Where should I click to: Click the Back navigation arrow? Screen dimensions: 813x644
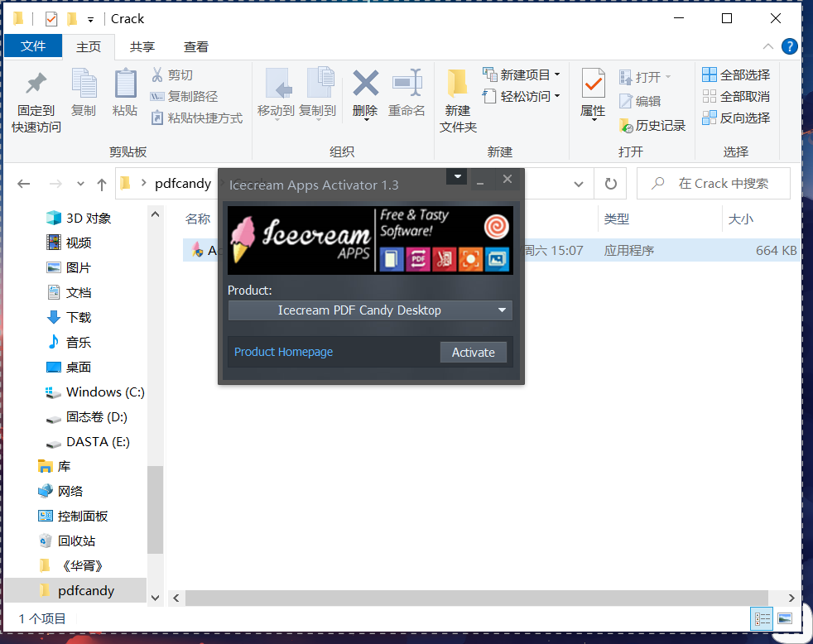(24, 184)
